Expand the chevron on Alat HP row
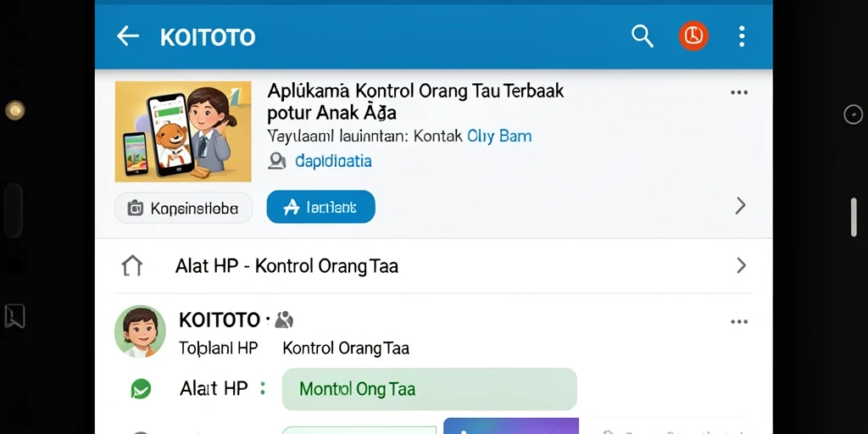Viewport: 868px width, 434px height. pyautogui.click(x=741, y=265)
